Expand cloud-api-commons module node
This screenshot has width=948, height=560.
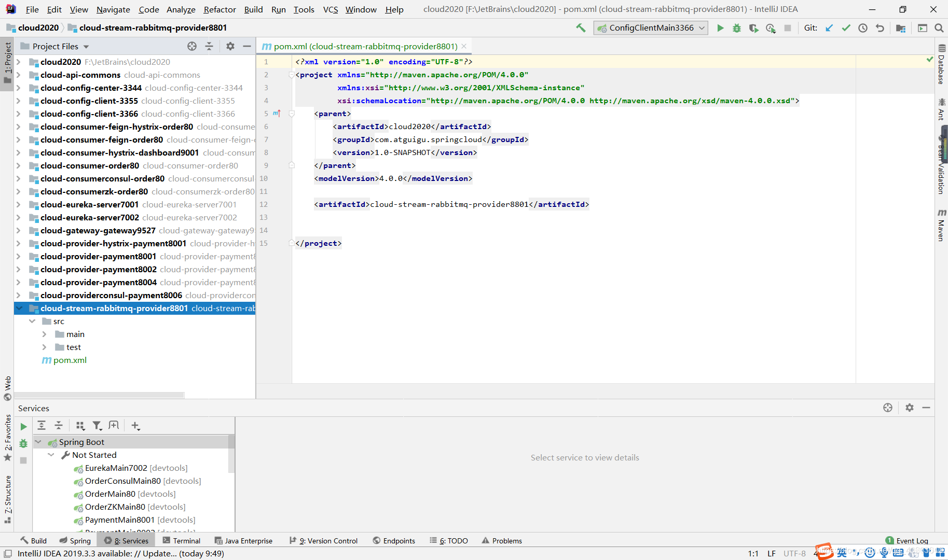pos(19,75)
